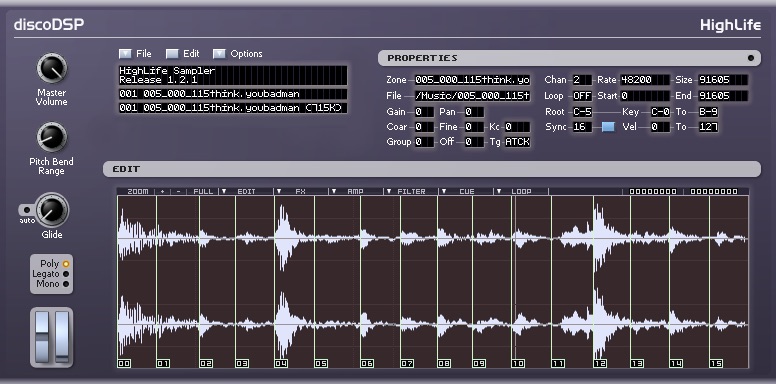This screenshot has height=384, width=776.
Task: Adjust the Pitch Bend Range knob
Action: [51, 138]
